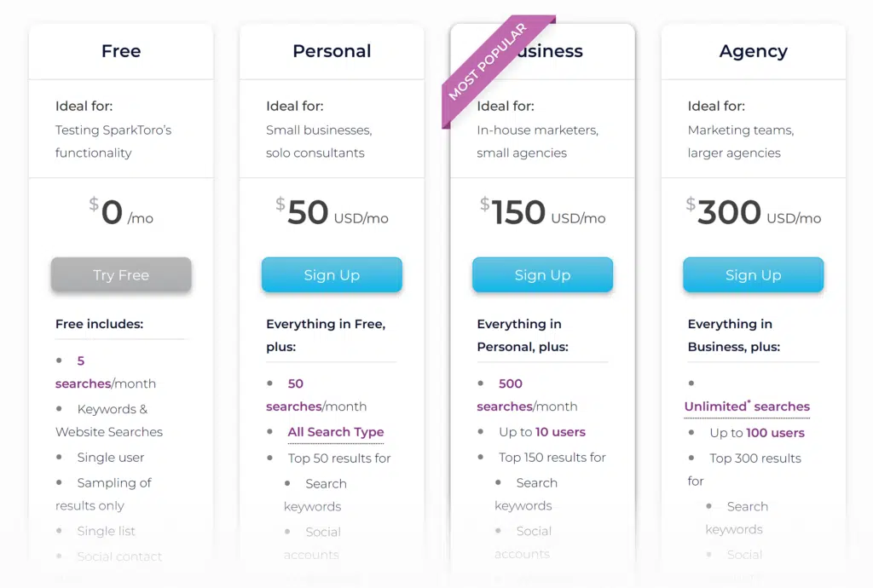Click the $300 USD/mo price

tap(754, 213)
